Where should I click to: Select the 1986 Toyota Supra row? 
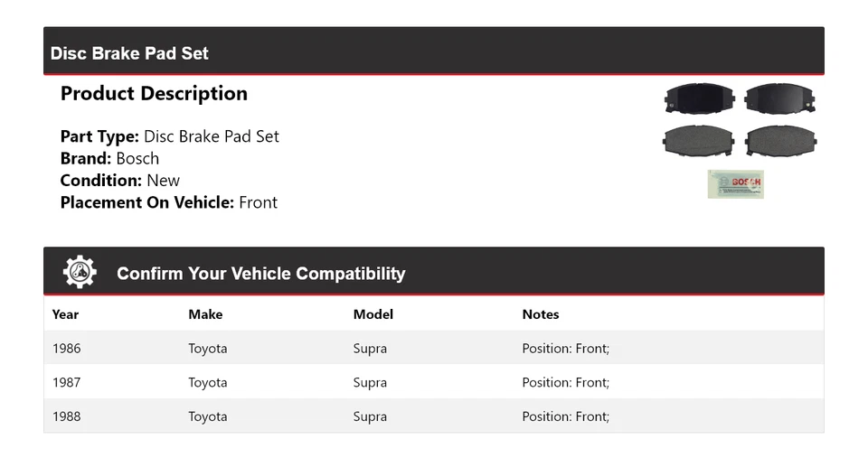[433, 348]
